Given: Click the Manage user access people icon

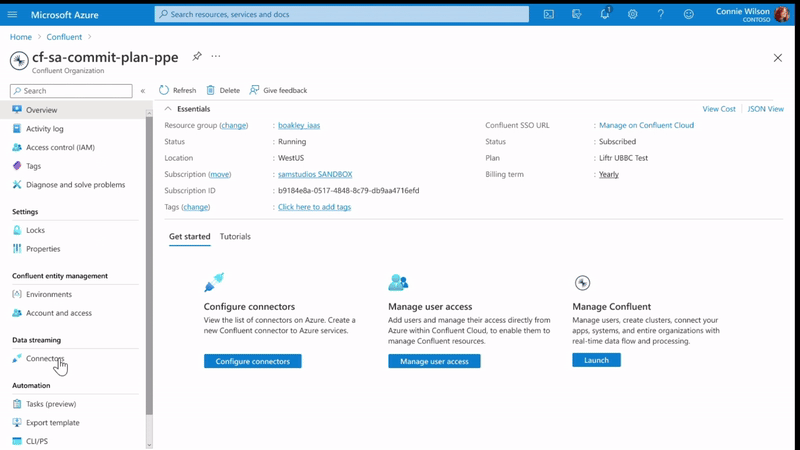Looking at the screenshot, I should [398, 282].
